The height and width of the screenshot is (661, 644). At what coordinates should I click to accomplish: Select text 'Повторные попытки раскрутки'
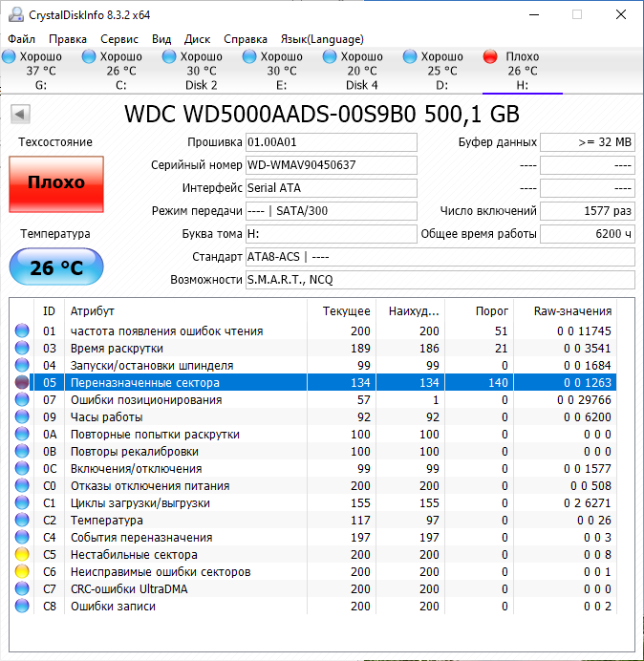tap(155, 435)
